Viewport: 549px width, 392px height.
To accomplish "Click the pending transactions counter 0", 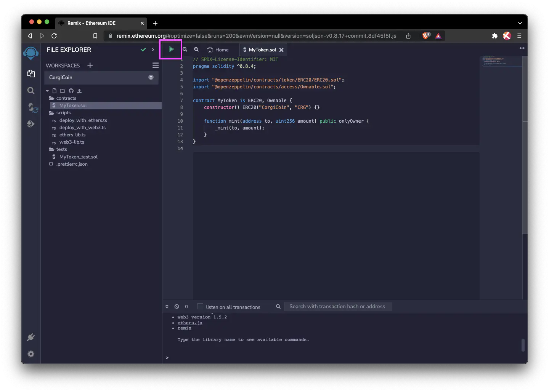I will [x=186, y=306].
